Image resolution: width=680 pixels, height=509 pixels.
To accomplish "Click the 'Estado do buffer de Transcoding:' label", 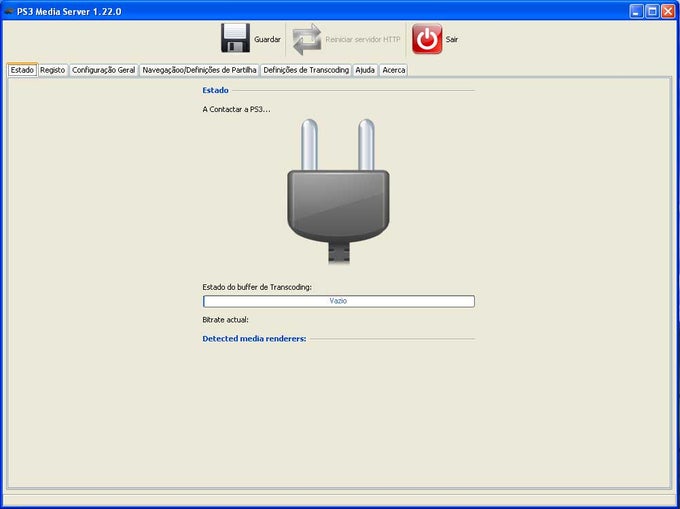I will (257, 287).
